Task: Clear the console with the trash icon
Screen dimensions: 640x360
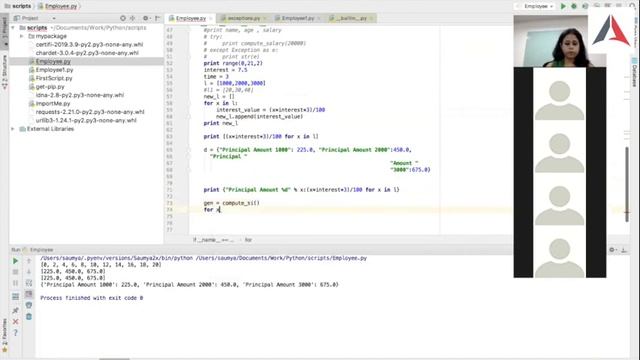Action: tap(29, 316)
